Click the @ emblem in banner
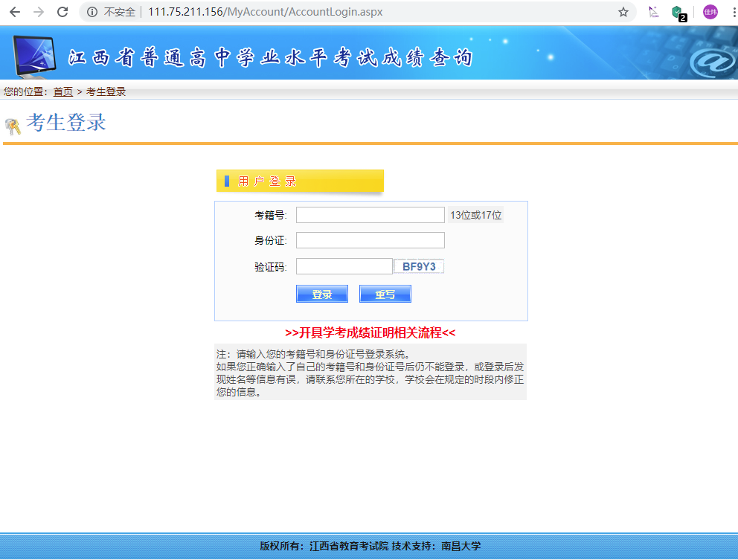Viewport: 738px width, 560px height. (x=713, y=61)
